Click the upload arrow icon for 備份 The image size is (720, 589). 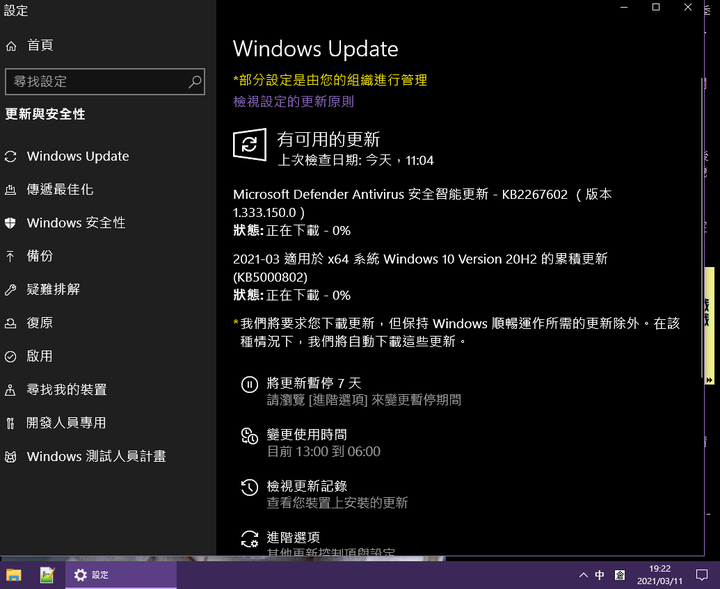click(11, 256)
